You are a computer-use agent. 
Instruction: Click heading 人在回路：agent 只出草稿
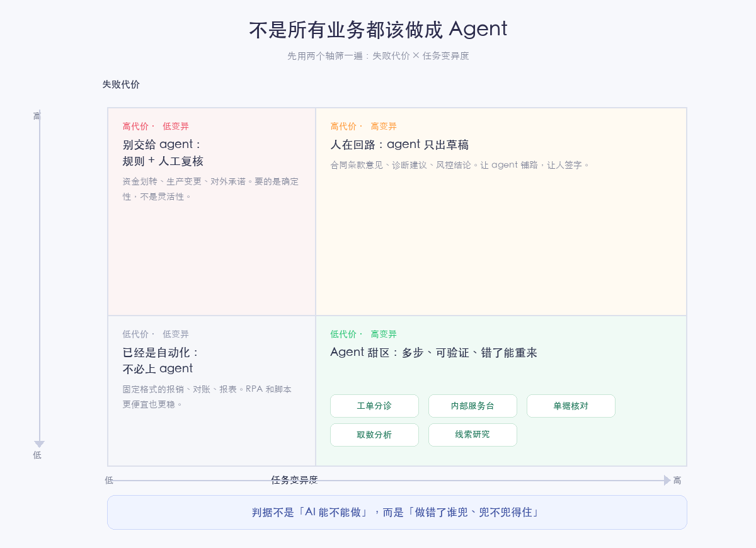coord(399,144)
